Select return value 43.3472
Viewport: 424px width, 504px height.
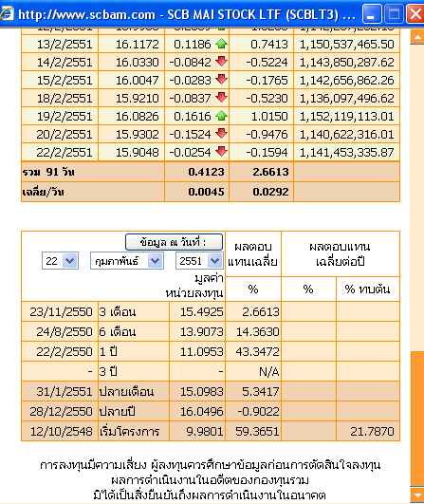tap(258, 351)
